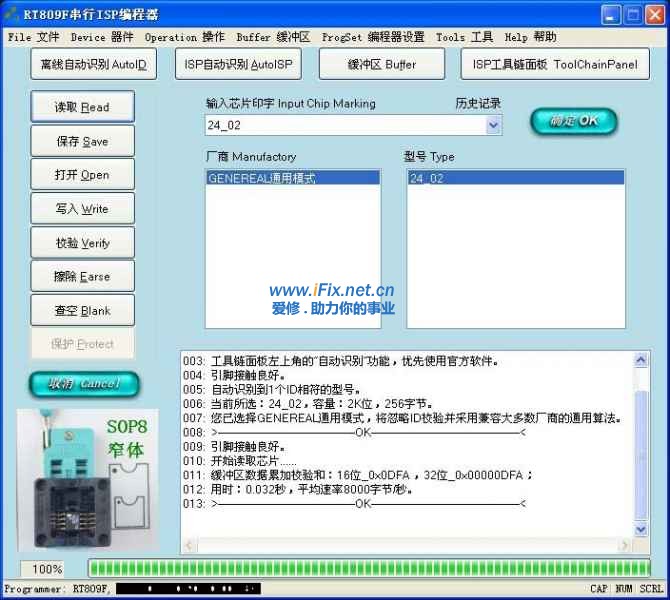Click log line 006 当前所选：24_02

coord(308,403)
